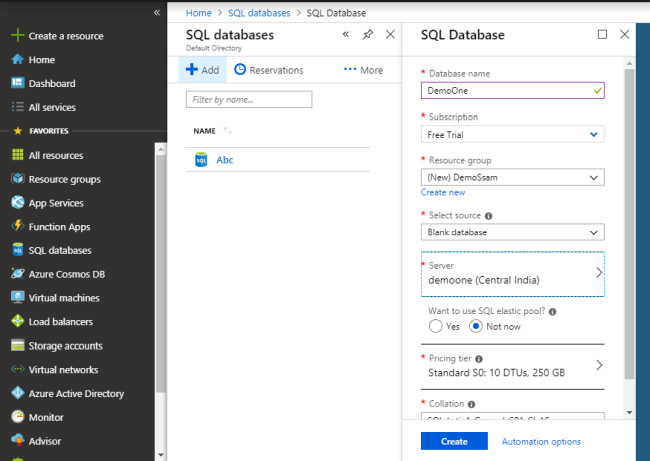The width and height of the screenshot is (650, 461).
Task: Click the Add button in toolbar
Action: (x=203, y=70)
